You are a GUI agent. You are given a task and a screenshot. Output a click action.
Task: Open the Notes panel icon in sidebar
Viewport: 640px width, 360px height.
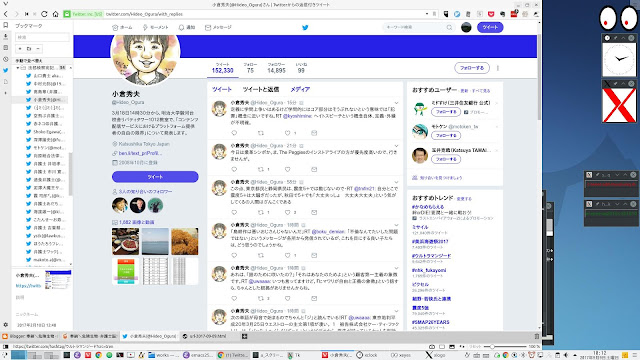5,48
